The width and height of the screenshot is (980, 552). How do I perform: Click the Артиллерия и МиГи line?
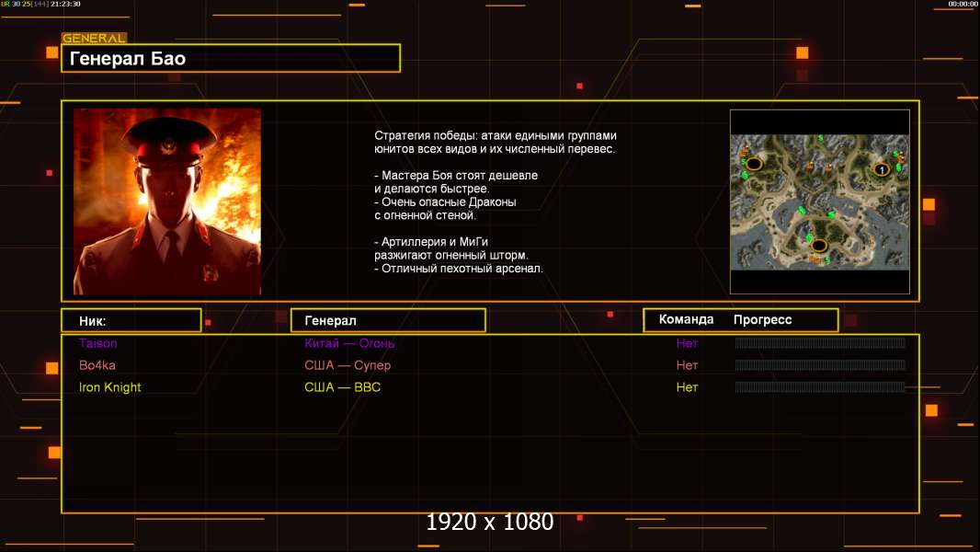click(x=431, y=242)
